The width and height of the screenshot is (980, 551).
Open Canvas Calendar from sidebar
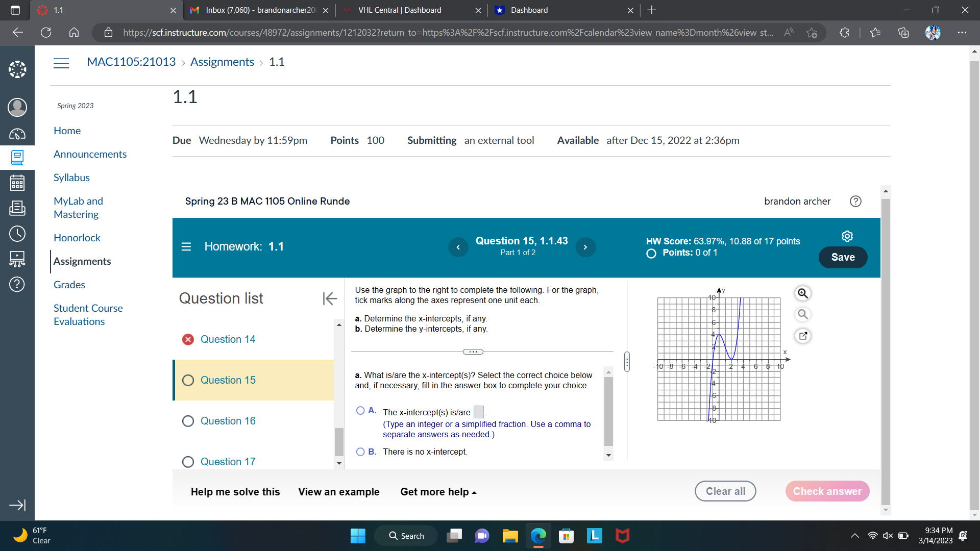[17, 183]
